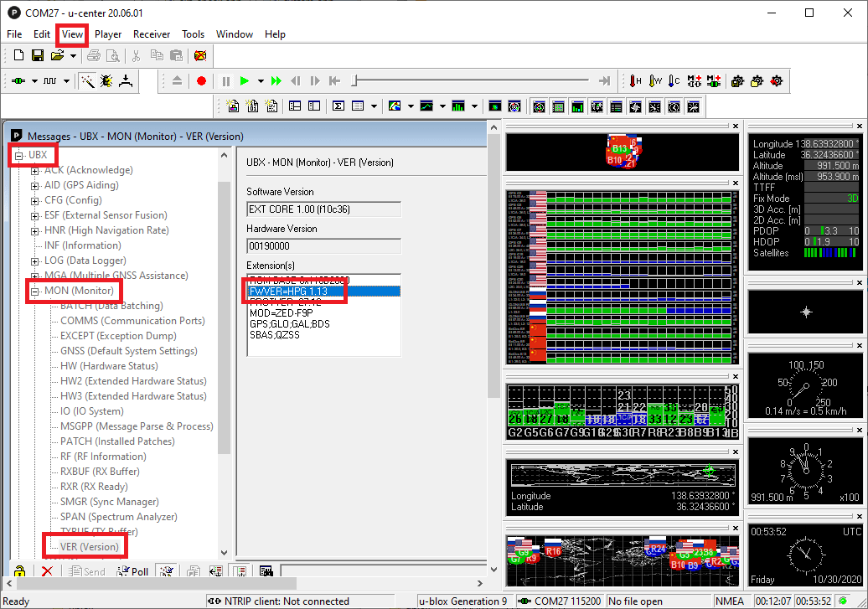
Task: Open the Tools menu
Action: pos(193,34)
